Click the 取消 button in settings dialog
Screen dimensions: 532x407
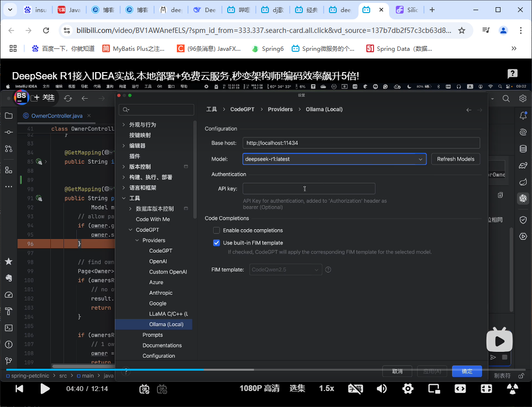coord(397,371)
